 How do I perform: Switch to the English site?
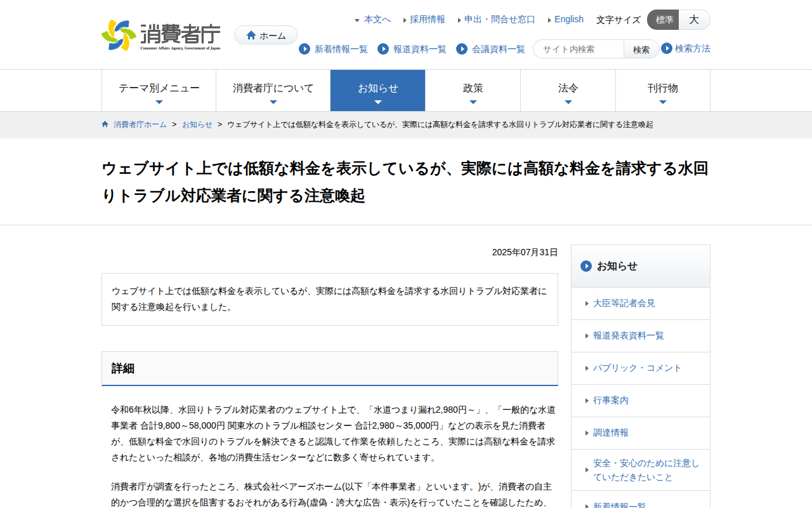(x=569, y=20)
